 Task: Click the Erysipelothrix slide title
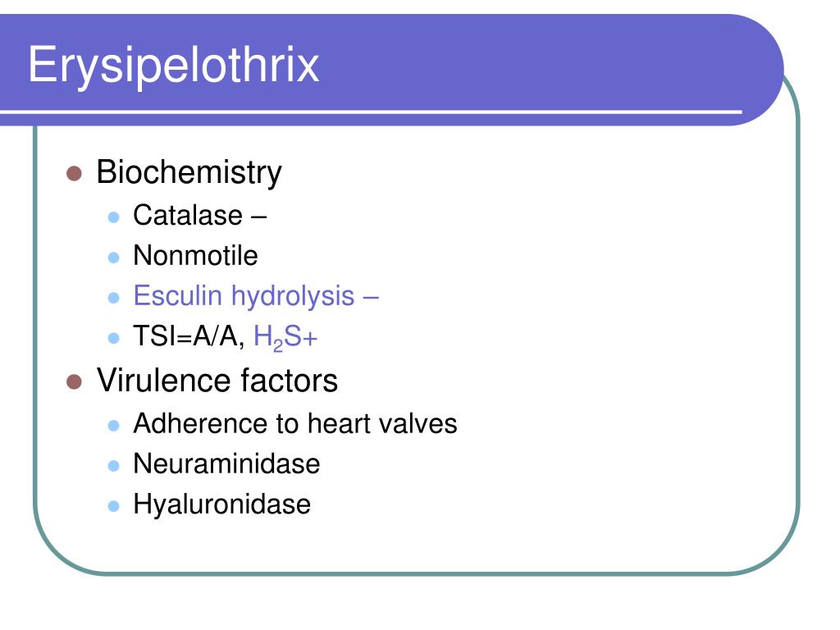(x=174, y=66)
